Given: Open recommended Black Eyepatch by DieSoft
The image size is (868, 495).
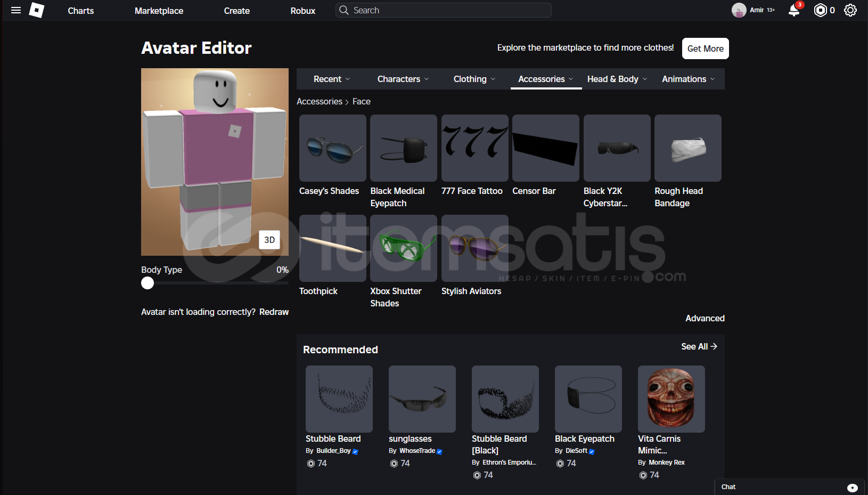Looking at the screenshot, I should point(588,399).
